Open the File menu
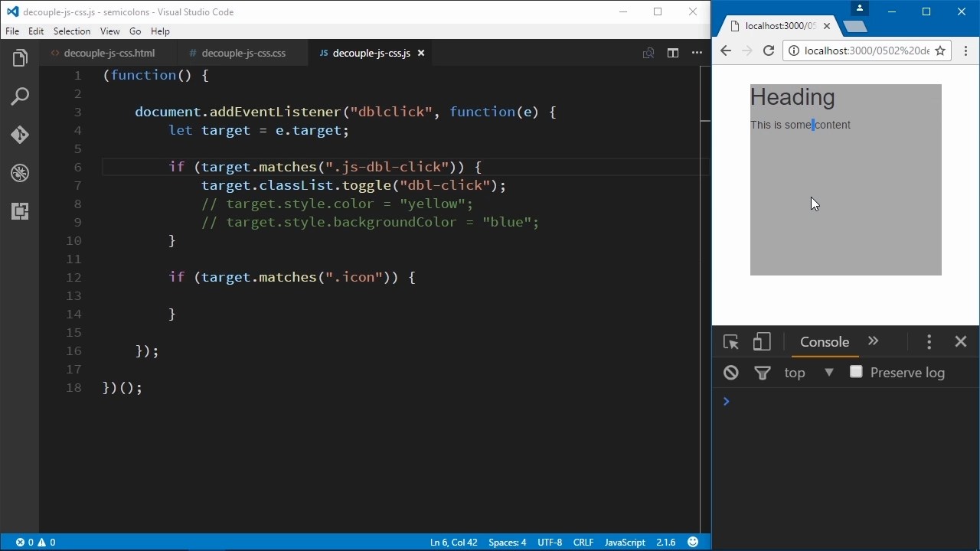The width and height of the screenshot is (980, 551). 12,31
